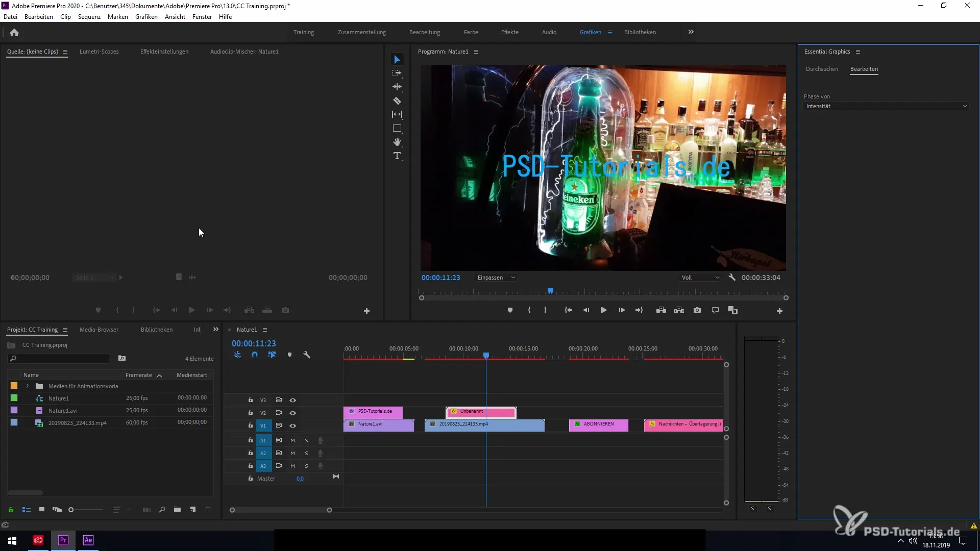Toggle Linked Selection in timeline
This screenshot has width=980, height=551.
(x=272, y=355)
